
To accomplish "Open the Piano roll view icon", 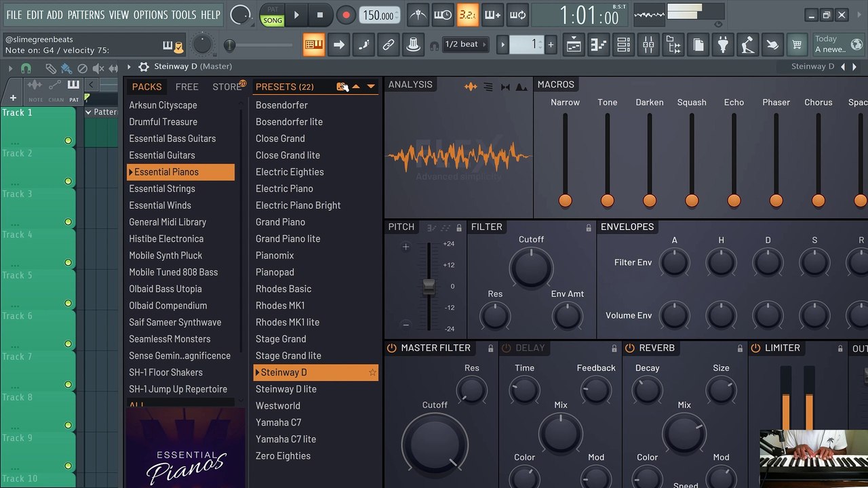I will (599, 45).
